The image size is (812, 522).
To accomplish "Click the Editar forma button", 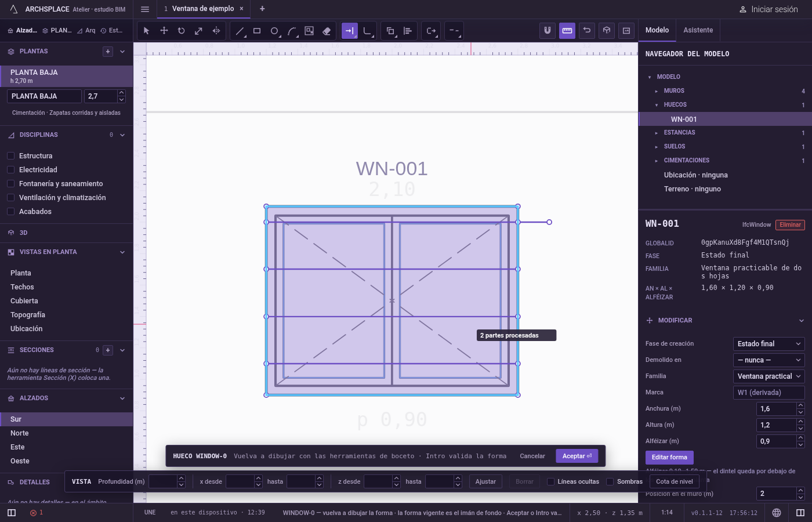I will click(x=669, y=458).
